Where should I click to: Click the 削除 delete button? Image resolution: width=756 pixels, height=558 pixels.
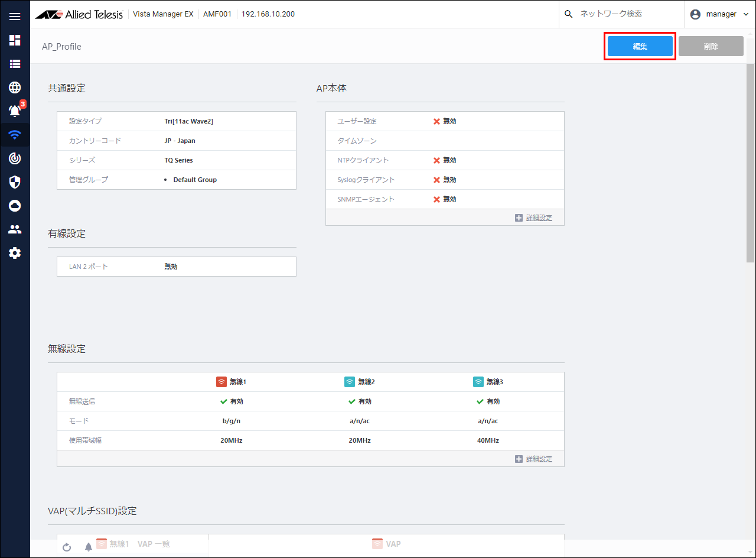(711, 46)
